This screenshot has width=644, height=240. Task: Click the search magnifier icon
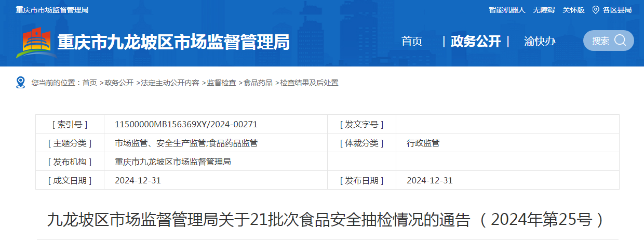click(x=620, y=41)
